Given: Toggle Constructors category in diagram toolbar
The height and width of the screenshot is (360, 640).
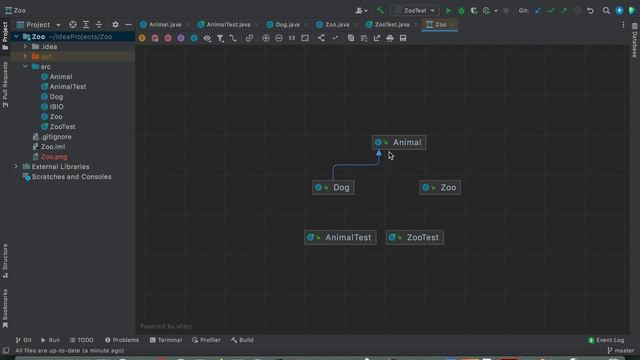Looking at the screenshot, I should click(x=155, y=38).
